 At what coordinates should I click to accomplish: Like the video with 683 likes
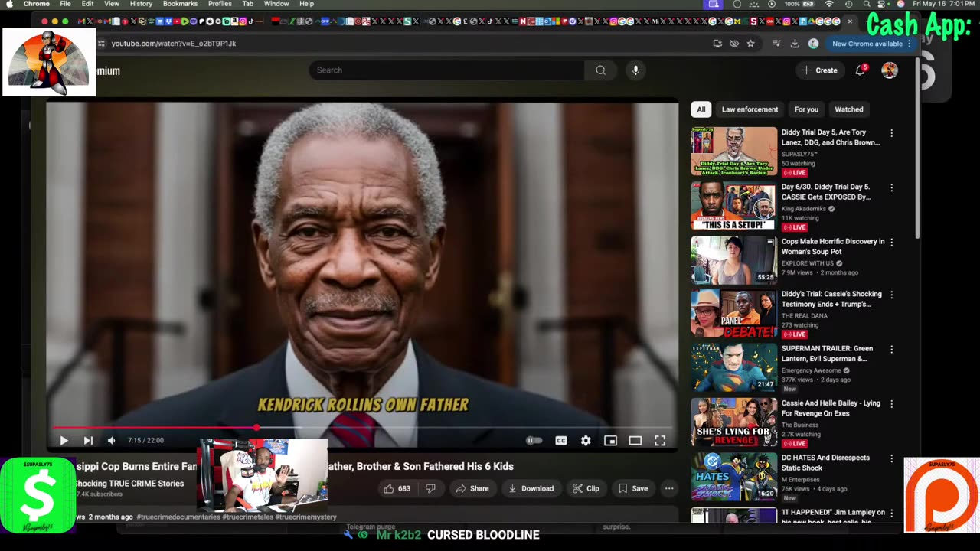click(x=397, y=488)
